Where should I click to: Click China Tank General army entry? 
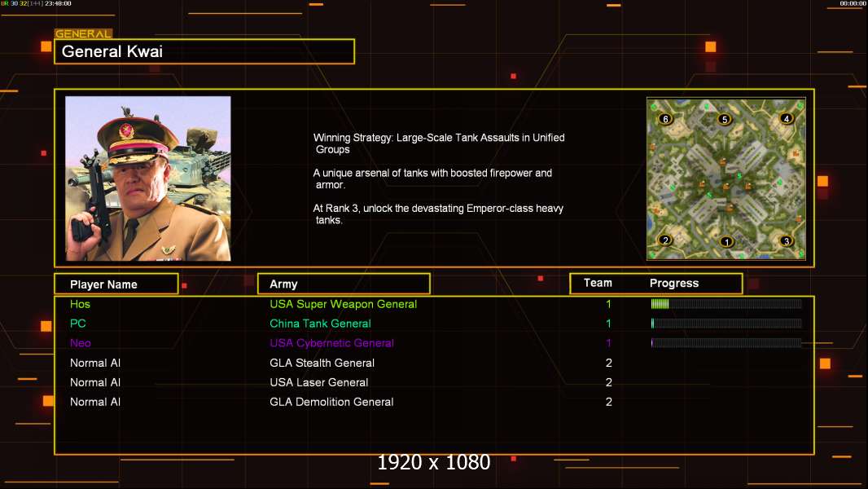[x=320, y=324]
